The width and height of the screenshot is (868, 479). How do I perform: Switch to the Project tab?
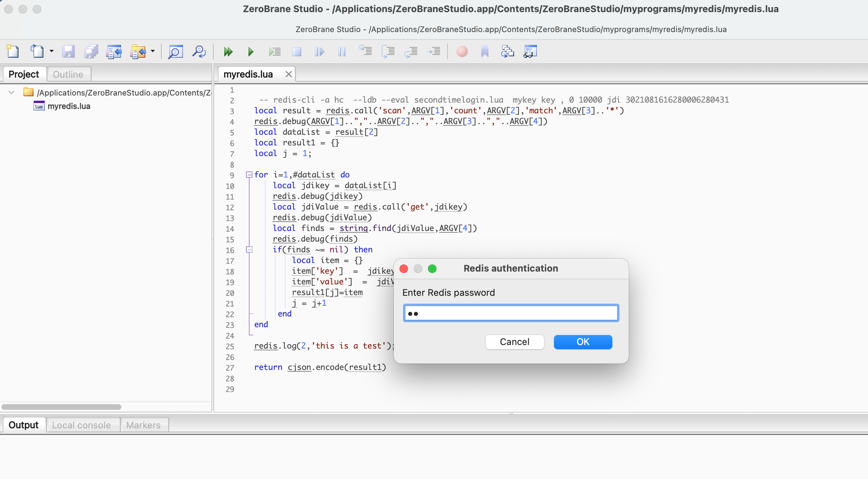tap(24, 74)
